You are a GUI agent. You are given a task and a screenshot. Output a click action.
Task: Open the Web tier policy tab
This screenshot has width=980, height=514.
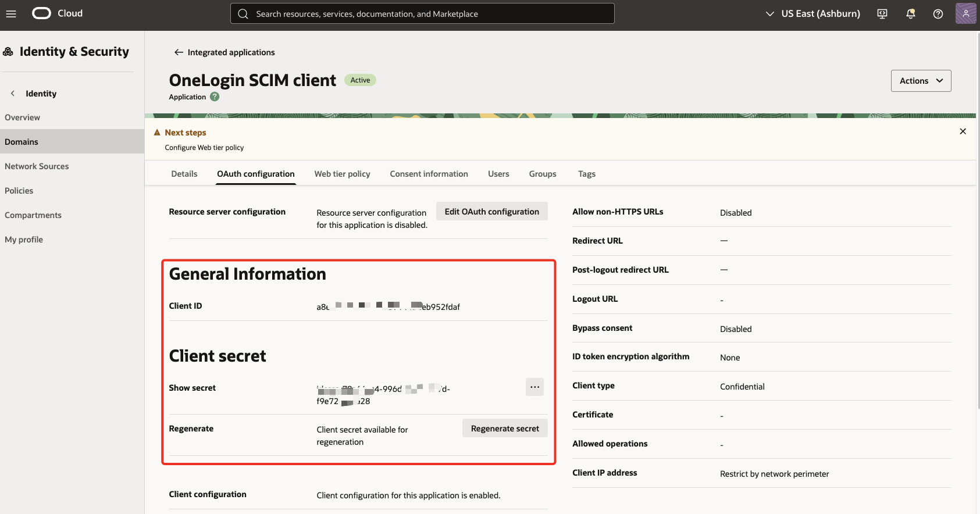pyautogui.click(x=343, y=174)
